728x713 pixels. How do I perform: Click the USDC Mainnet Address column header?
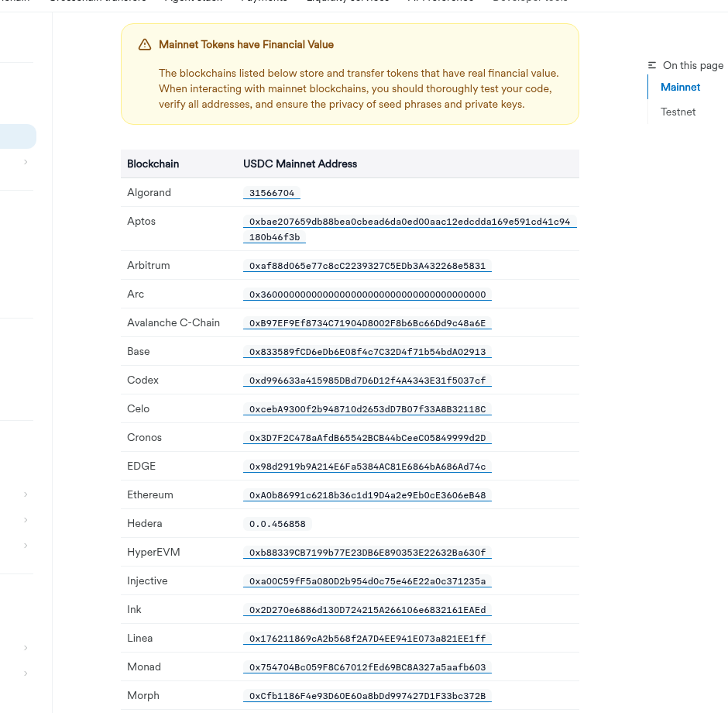tap(300, 164)
